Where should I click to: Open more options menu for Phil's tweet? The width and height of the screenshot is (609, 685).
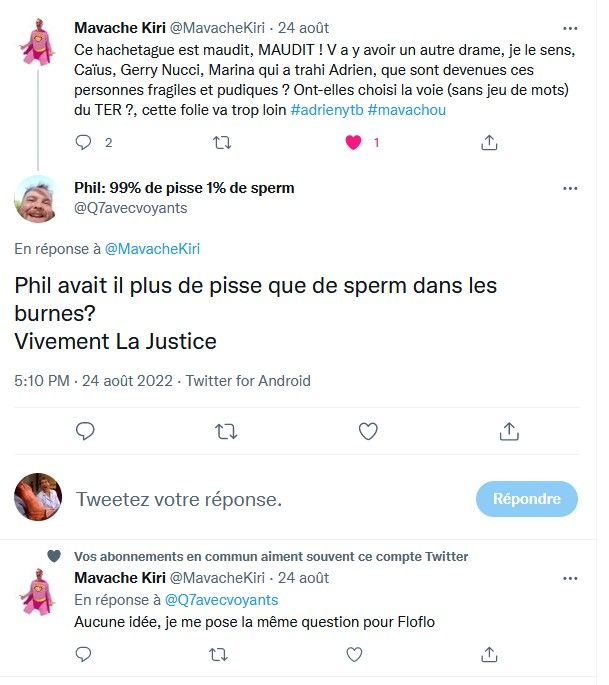[x=570, y=189]
